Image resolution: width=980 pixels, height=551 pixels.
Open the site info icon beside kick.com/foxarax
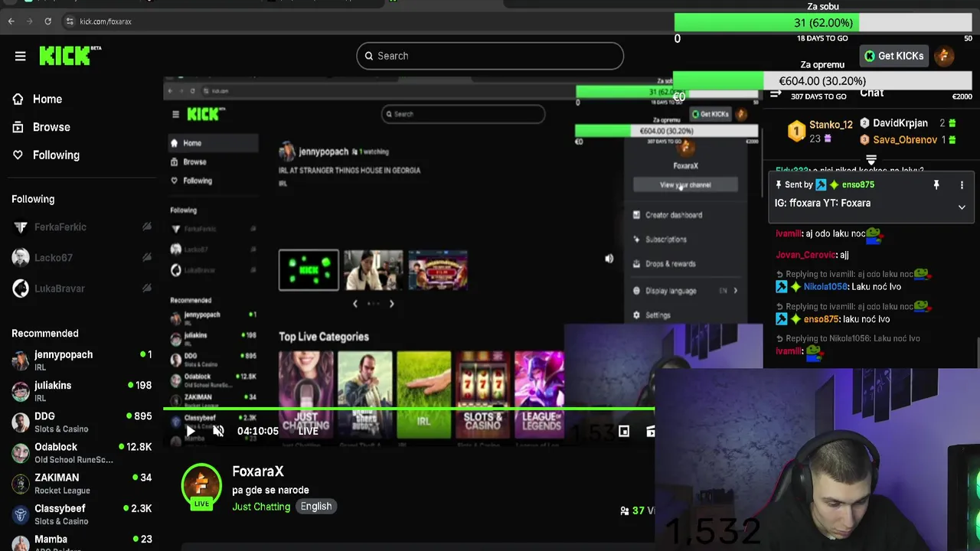pyautogui.click(x=70, y=21)
